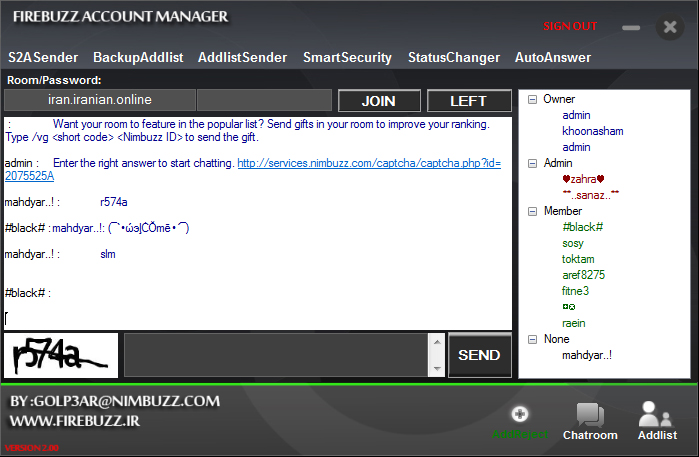Click the message input box

tap(276, 355)
